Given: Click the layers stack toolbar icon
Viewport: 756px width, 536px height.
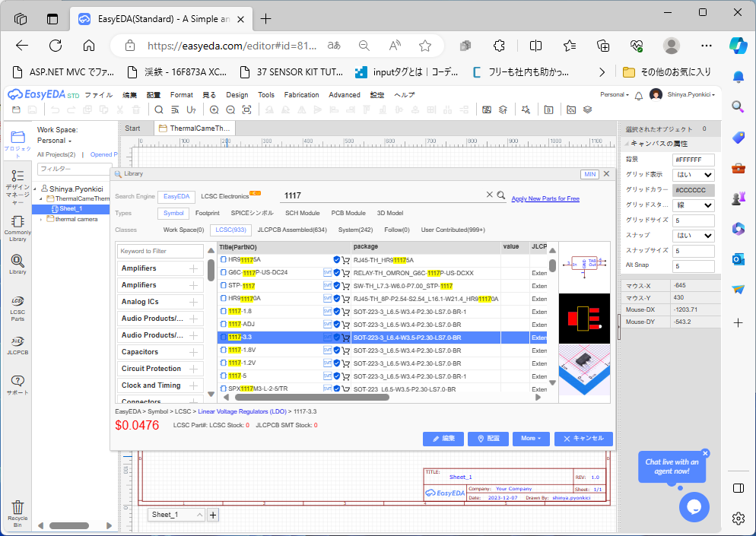Looking at the screenshot, I should point(587,110).
